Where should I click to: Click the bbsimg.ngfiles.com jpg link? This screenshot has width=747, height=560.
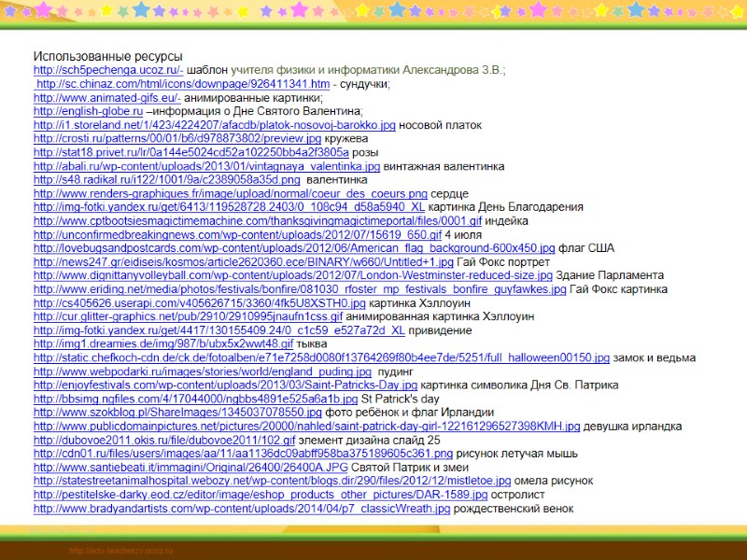pyautogui.click(x=195, y=399)
